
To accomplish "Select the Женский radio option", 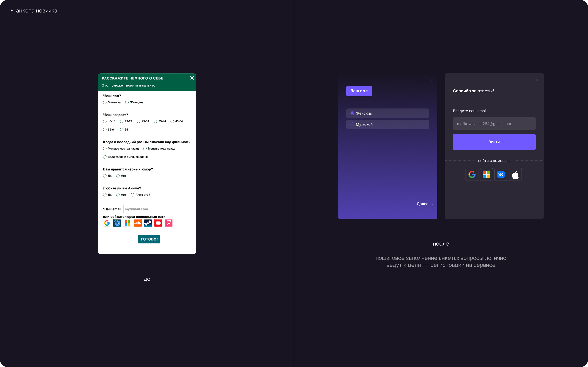I will [352, 113].
